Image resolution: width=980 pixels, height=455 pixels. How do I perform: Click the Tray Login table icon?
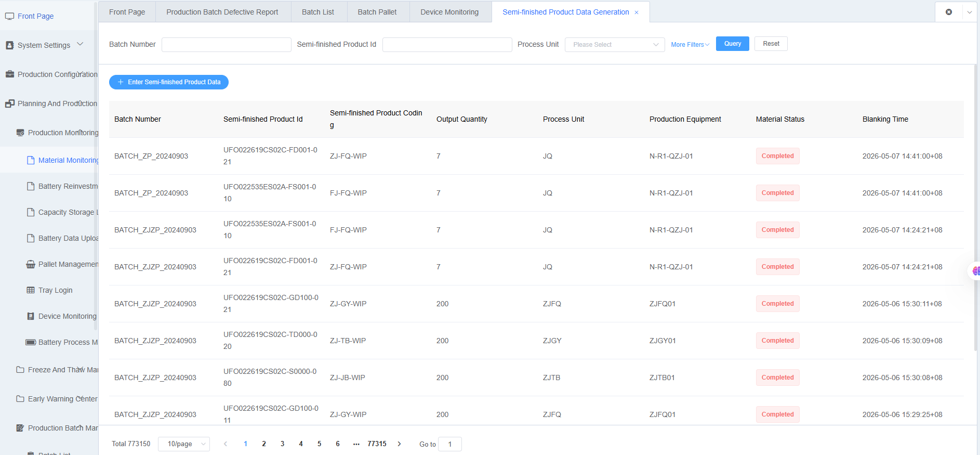(31, 290)
